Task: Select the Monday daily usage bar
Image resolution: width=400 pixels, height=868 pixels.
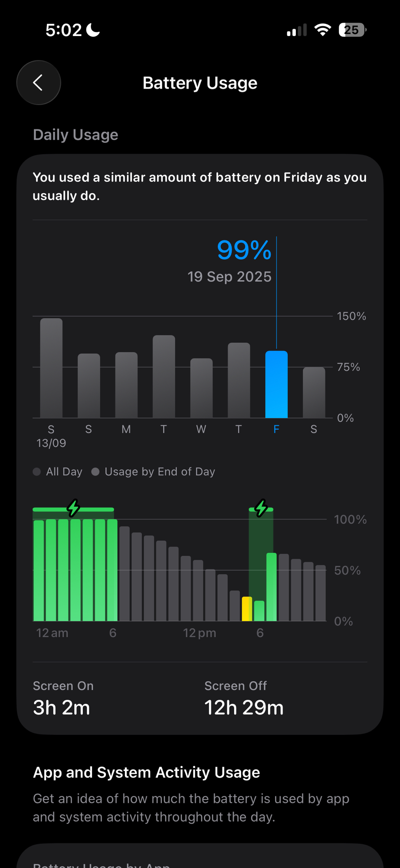Action: point(126,385)
